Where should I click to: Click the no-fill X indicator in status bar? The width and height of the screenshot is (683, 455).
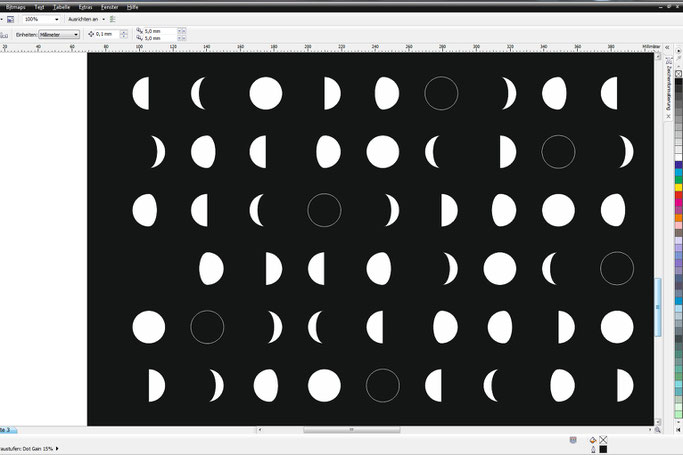pyautogui.click(x=603, y=440)
